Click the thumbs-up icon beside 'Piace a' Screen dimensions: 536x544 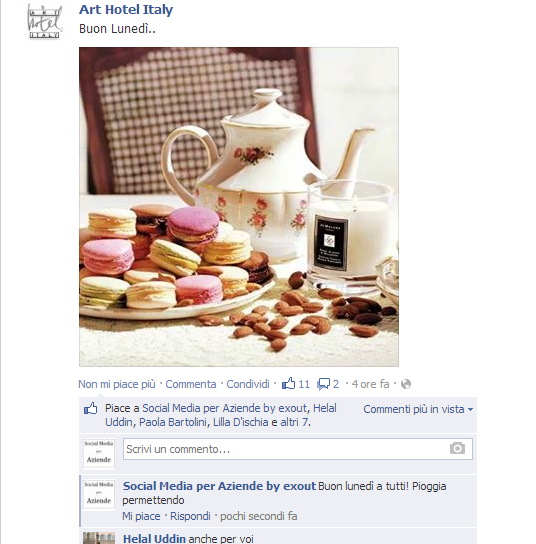tap(91, 409)
